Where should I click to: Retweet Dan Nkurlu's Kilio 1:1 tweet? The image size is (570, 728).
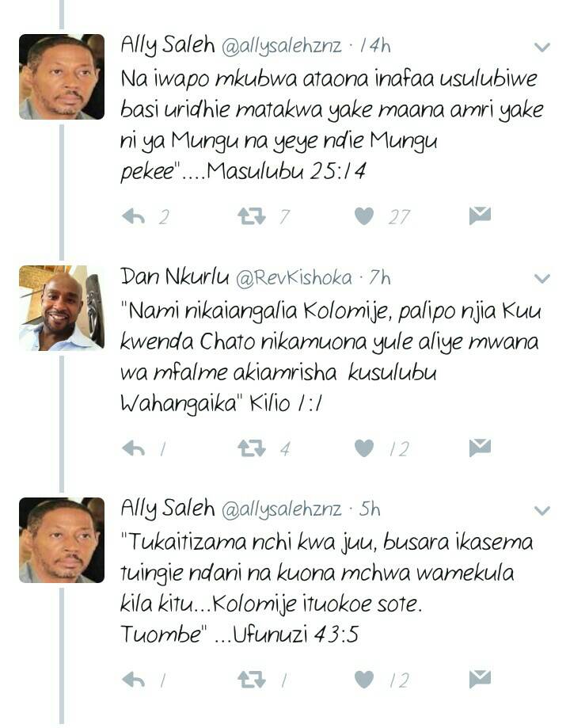(252, 448)
